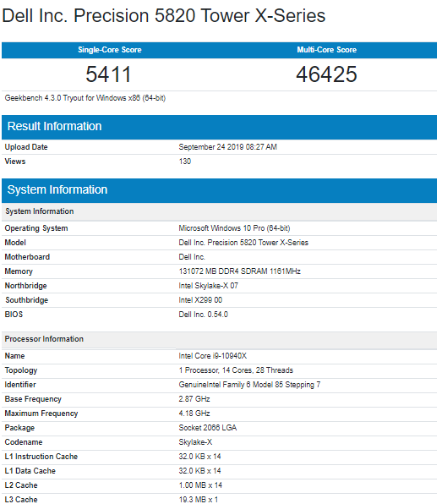Select the L1 Instruction Cache label
Viewport: 442px width, 504px height.
pos(41,457)
